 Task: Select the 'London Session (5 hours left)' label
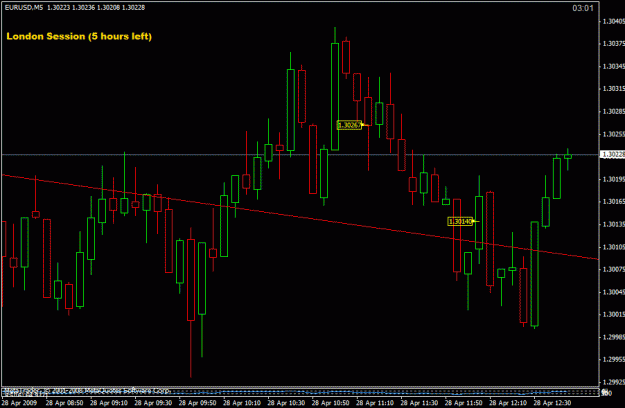pyautogui.click(x=79, y=36)
